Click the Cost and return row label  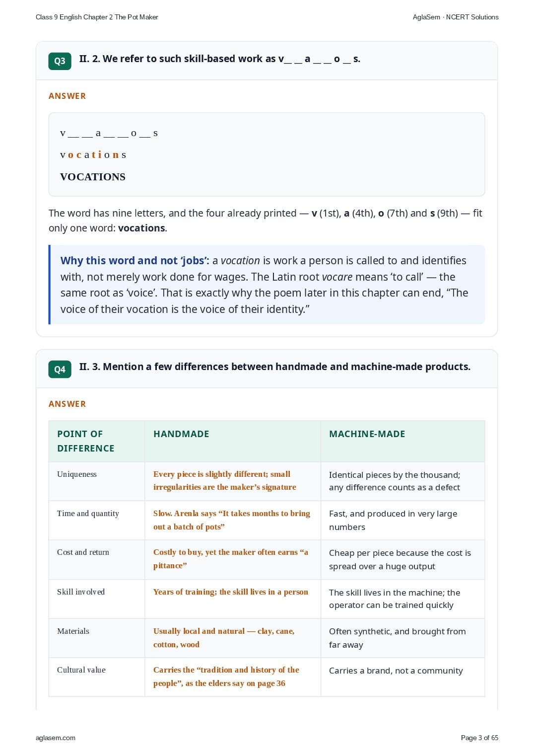point(83,552)
